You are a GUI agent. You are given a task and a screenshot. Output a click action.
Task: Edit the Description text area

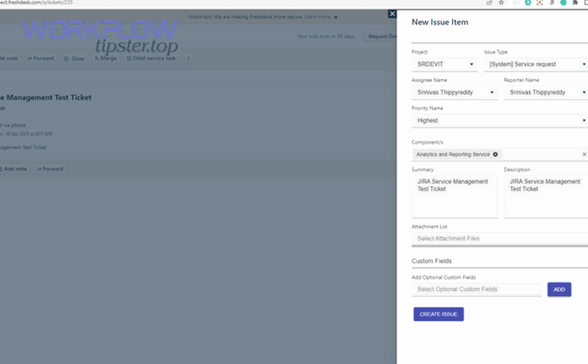[546, 196]
